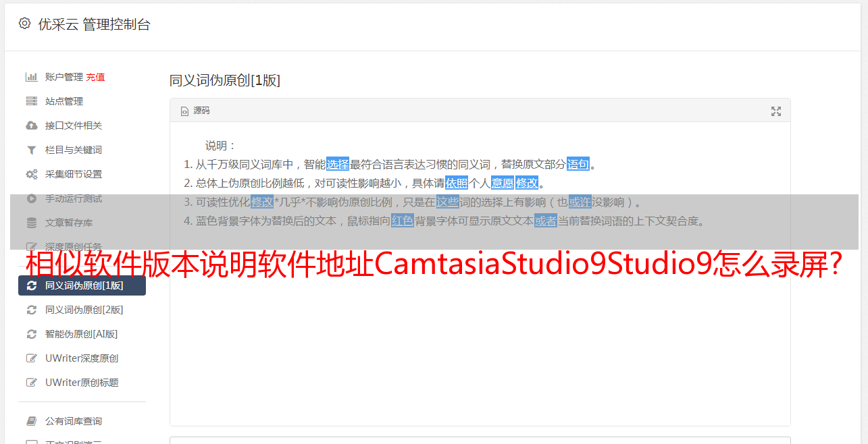Click the 站点管理 server icon
The height and width of the screenshot is (444, 868).
pyautogui.click(x=31, y=101)
